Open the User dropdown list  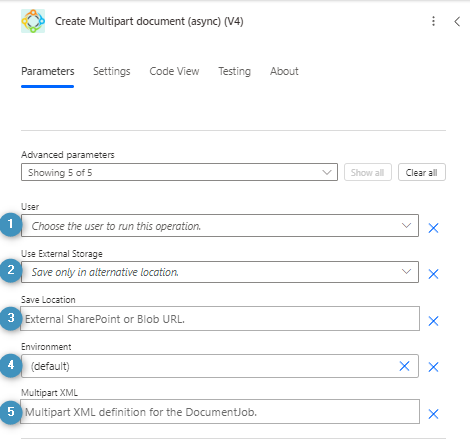[220, 226]
